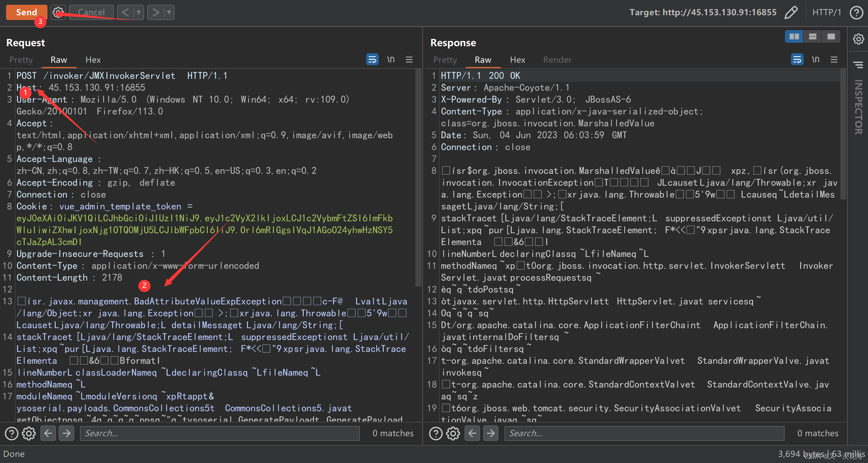Click the HTTP/1.1 200 OK status line
This screenshot has height=463, width=868.
coord(480,76)
